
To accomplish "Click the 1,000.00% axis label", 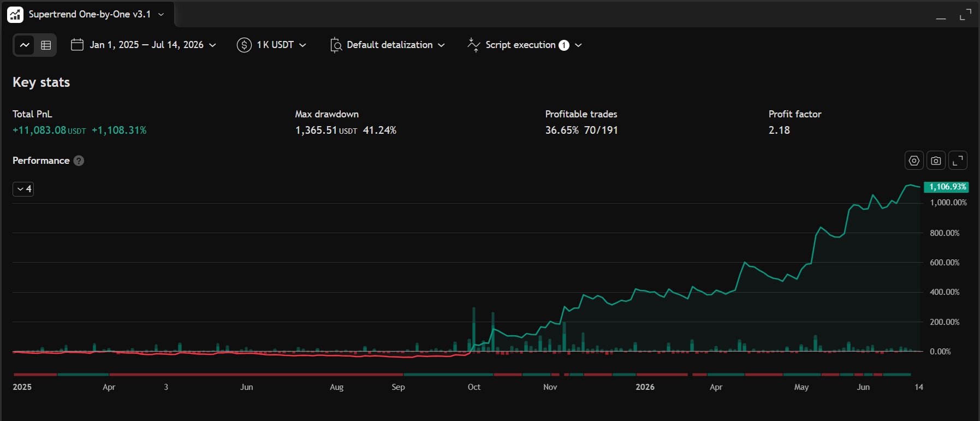I will coord(948,203).
